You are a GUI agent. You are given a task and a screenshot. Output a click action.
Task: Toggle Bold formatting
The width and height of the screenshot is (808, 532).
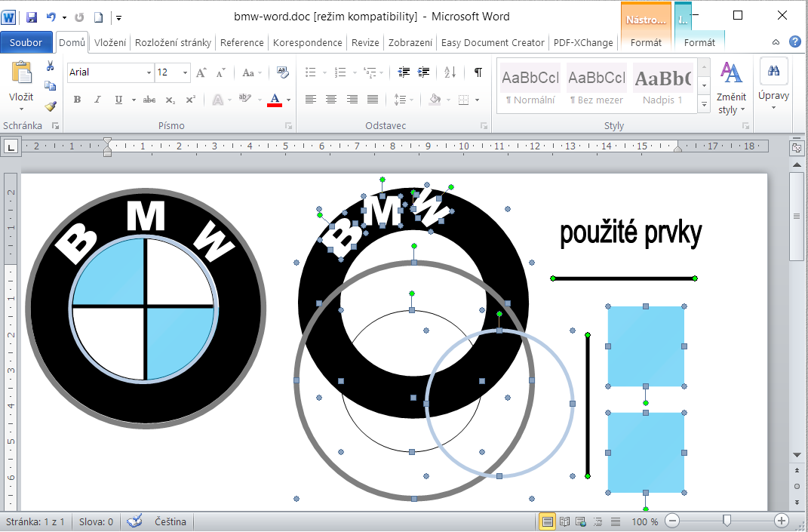[x=77, y=100]
